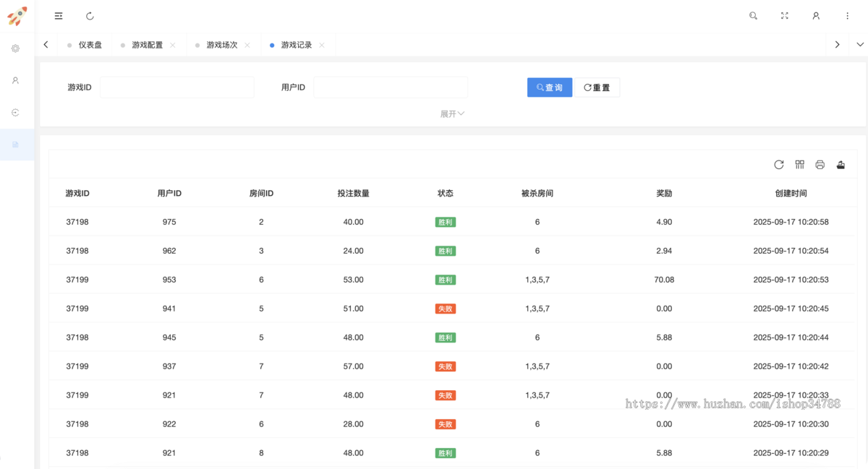Open the tab list dropdown chevron
The height and width of the screenshot is (469, 868).
pyautogui.click(x=860, y=45)
